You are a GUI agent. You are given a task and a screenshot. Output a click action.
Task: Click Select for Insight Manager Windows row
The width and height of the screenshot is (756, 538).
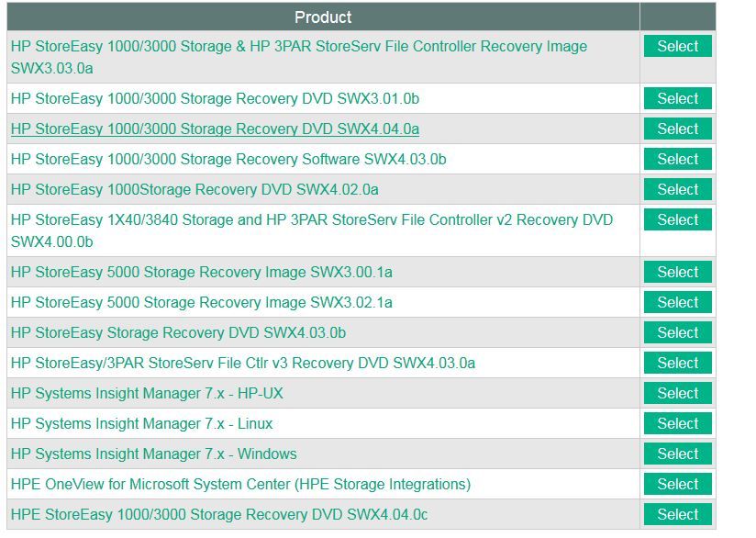pos(677,454)
